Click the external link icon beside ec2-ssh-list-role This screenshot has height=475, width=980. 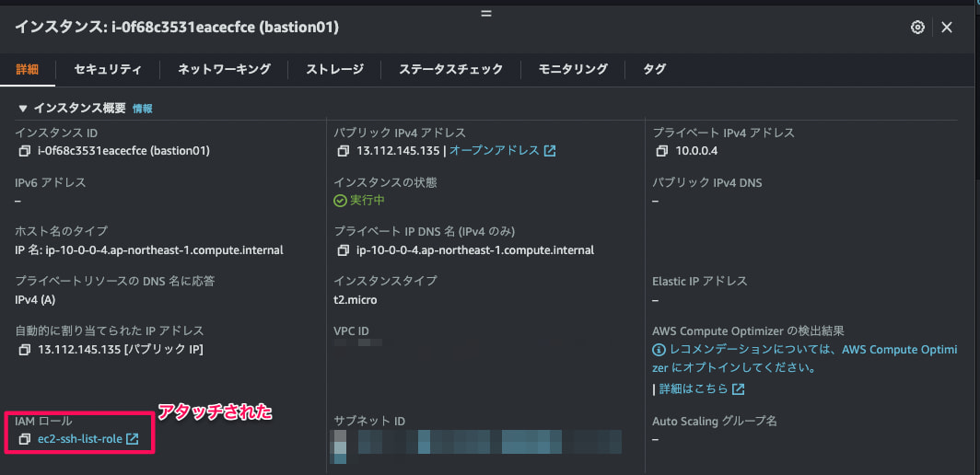click(133, 439)
